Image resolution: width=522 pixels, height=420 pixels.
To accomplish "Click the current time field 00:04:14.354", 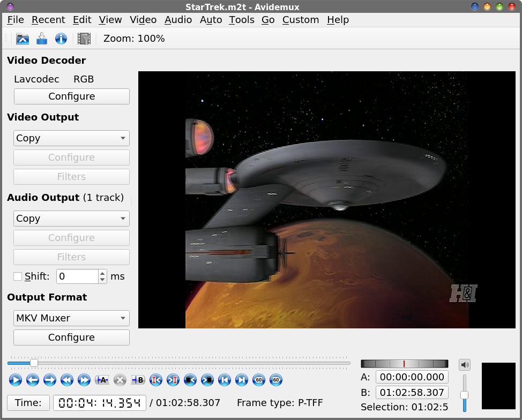I will [100, 403].
